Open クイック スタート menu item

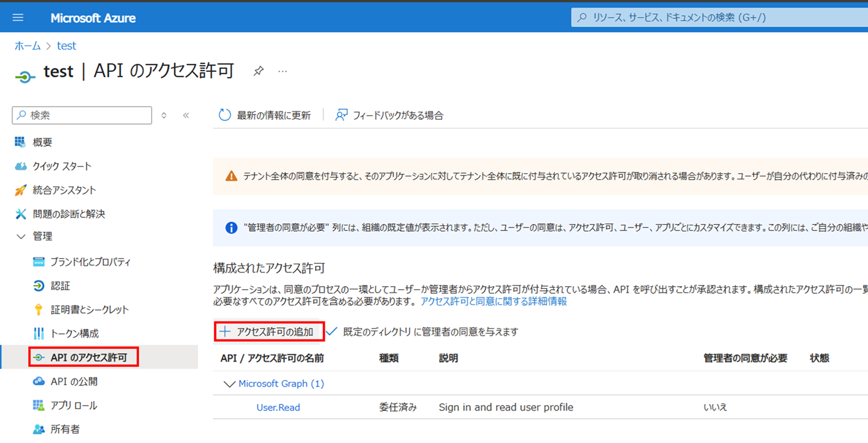coord(62,166)
